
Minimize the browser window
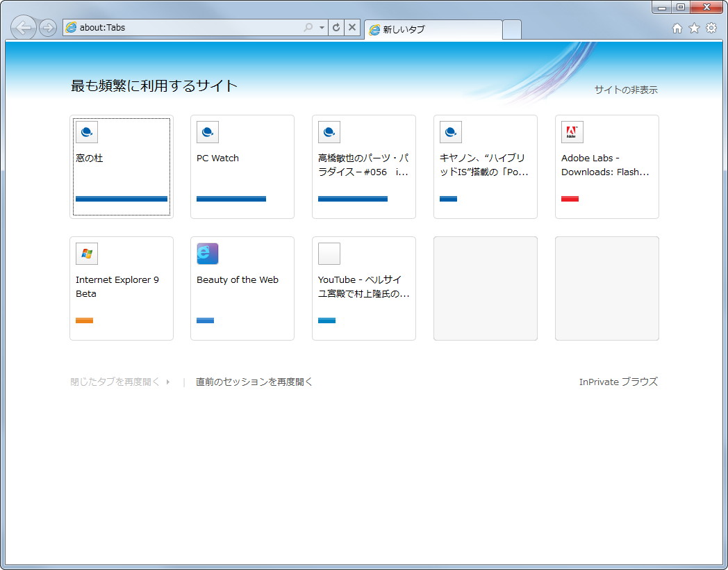662,8
